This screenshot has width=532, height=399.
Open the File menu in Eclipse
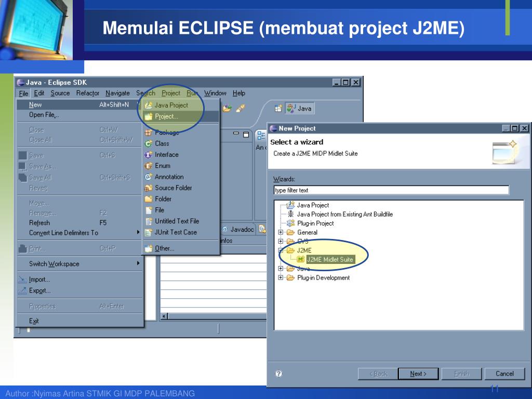(23, 94)
